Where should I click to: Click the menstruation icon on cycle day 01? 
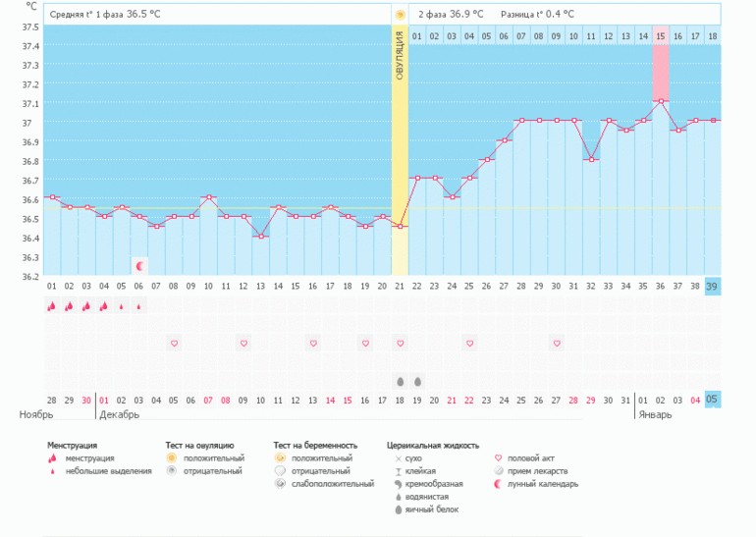[x=51, y=306]
